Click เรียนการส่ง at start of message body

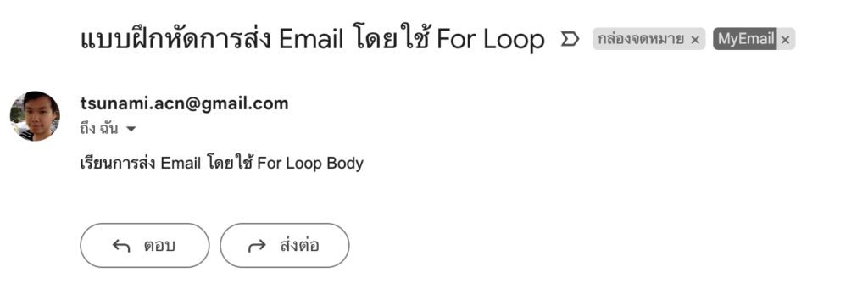click(x=118, y=164)
